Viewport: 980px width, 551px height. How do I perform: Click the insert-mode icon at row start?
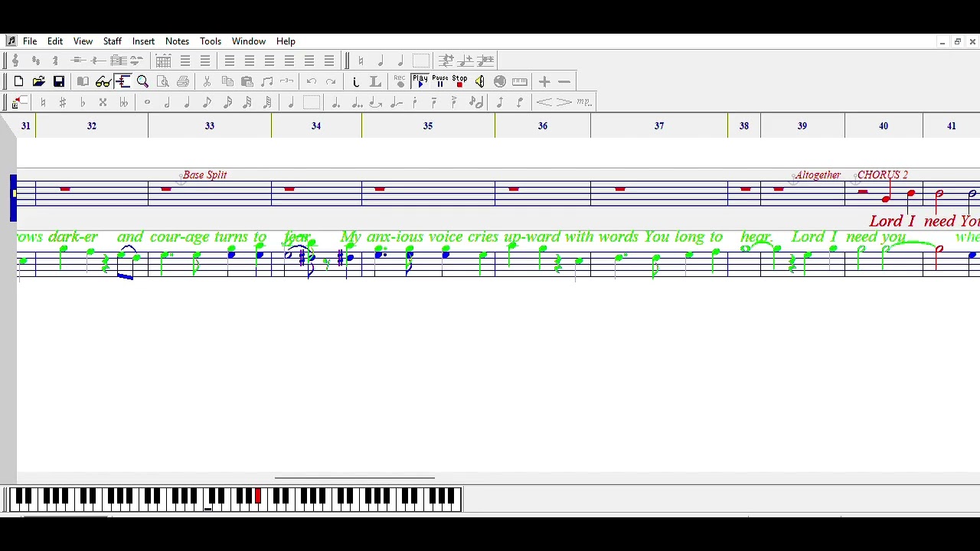tap(19, 102)
